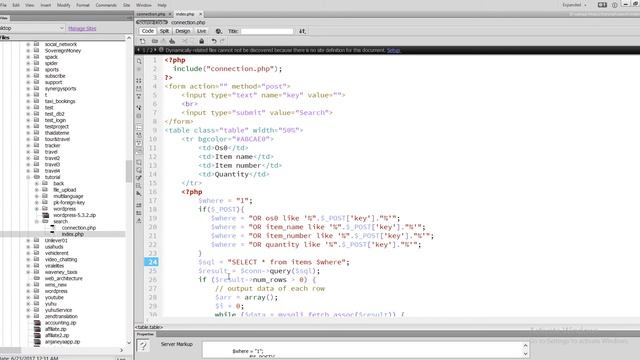Select the index.php document tab
This screenshot has width=640, height=360.
(x=185, y=14)
